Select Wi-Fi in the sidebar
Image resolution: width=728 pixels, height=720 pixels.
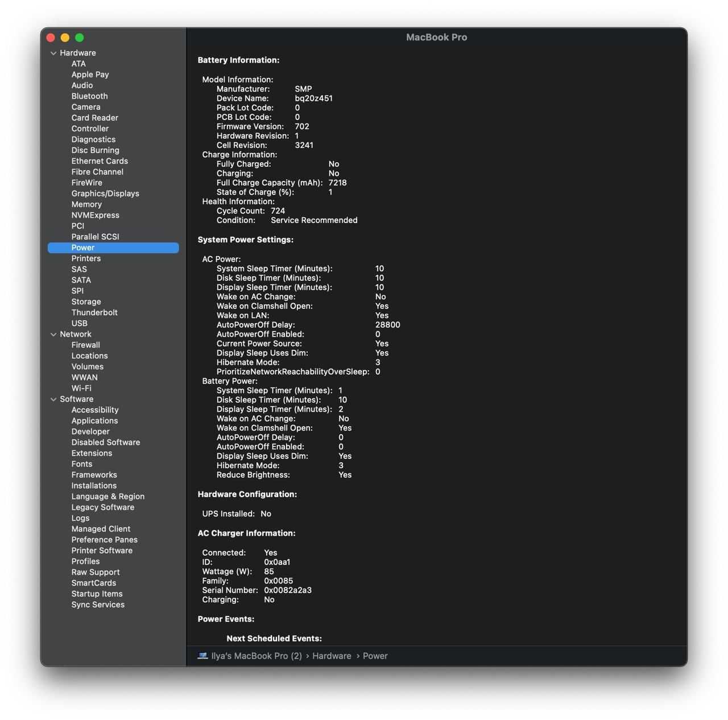coord(81,388)
